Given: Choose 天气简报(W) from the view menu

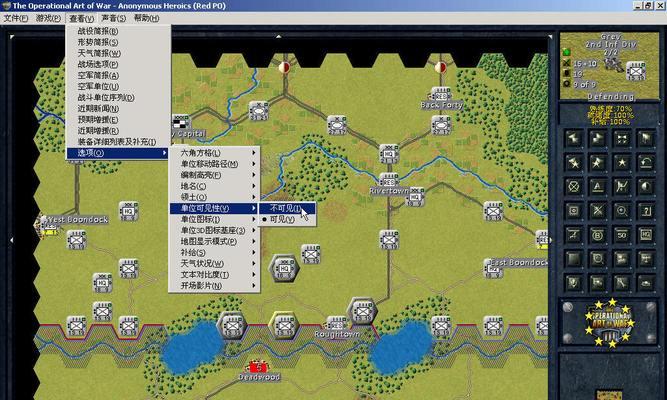Looking at the screenshot, I should [x=119, y=53].
